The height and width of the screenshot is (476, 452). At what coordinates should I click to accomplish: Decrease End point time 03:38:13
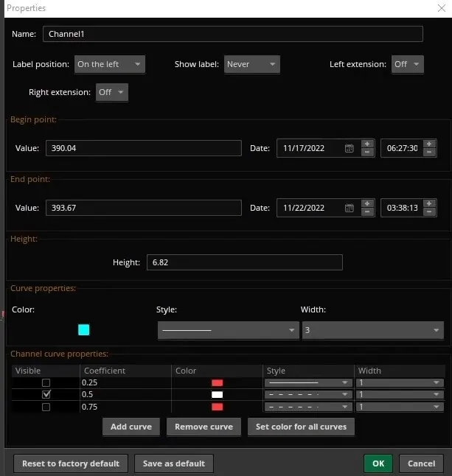(x=429, y=212)
